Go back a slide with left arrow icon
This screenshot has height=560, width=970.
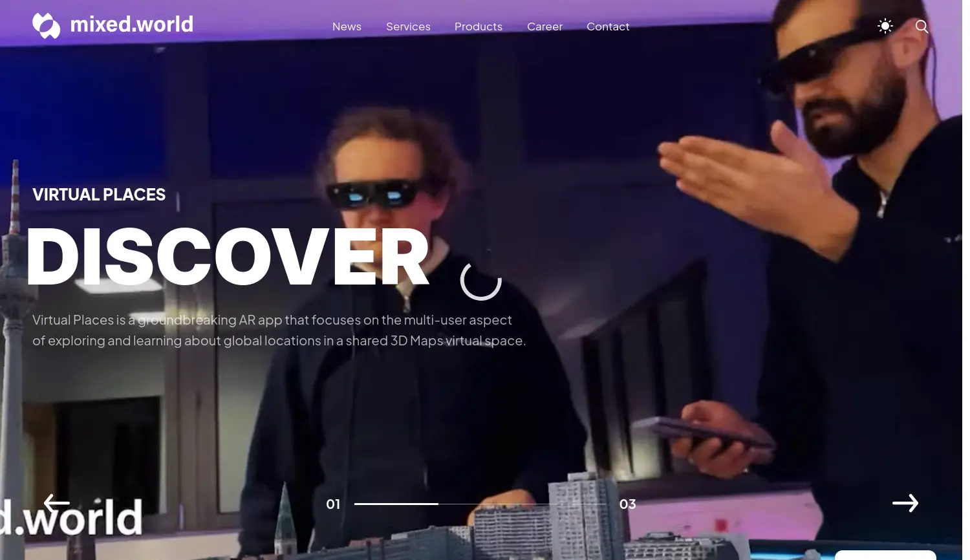57,503
